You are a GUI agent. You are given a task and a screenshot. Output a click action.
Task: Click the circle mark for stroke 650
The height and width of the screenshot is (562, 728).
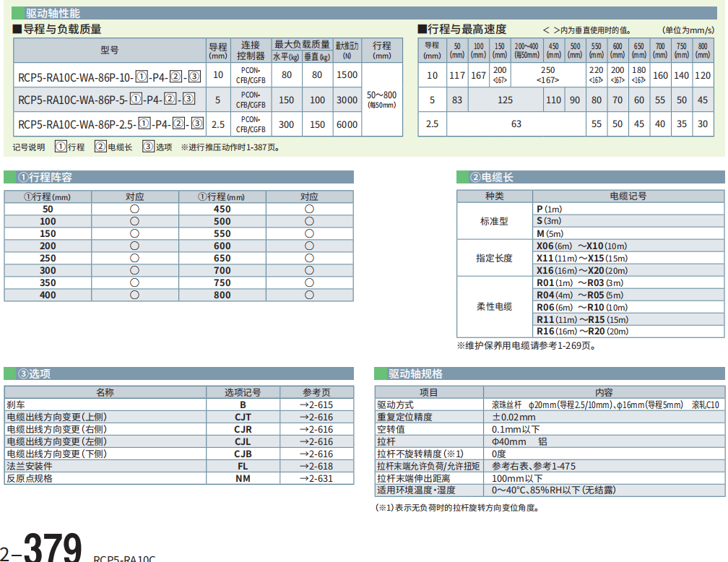(x=309, y=258)
